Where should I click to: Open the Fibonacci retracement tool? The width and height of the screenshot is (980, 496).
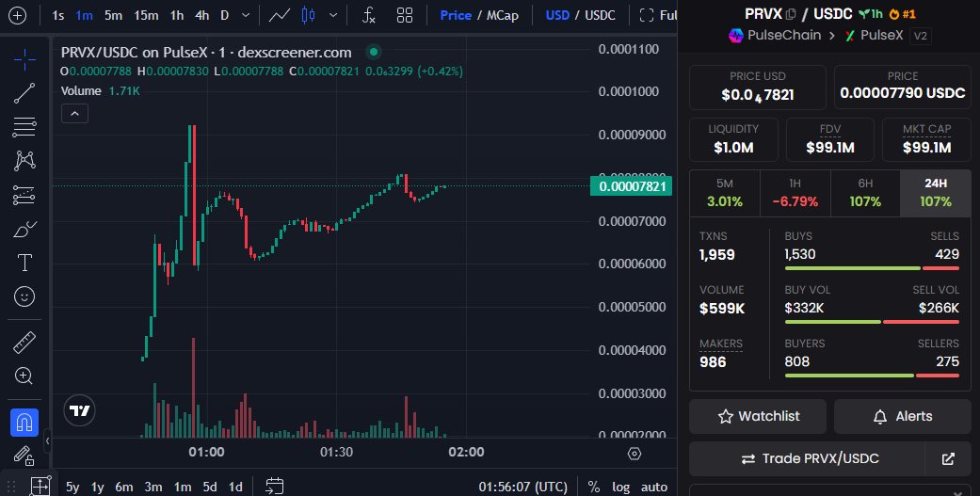tap(24, 127)
